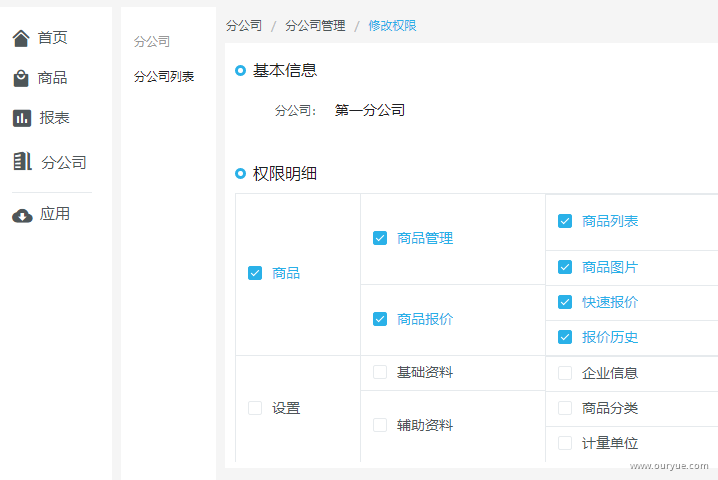Screen dimensions: 718x480
Task: Open the 报表 sidebar menu
Action: tap(55, 118)
